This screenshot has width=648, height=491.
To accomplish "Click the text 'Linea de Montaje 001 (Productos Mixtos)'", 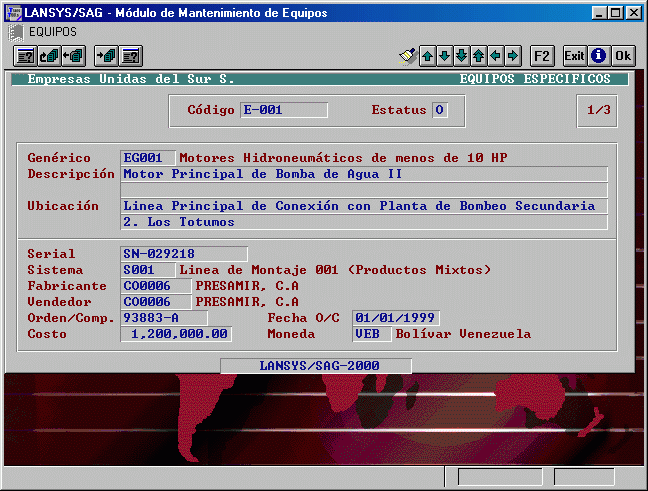I will tap(335, 270).
